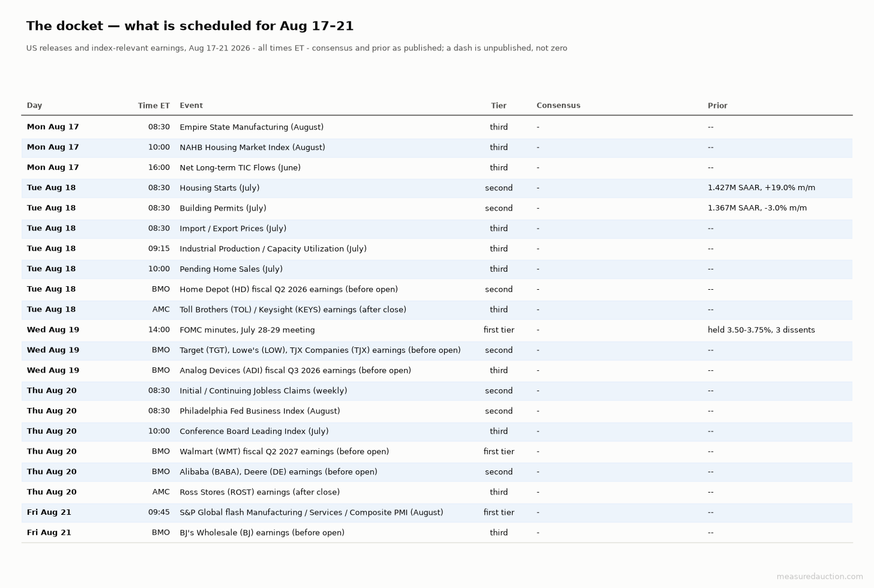Click "Mon Aug 17" in the NAHB row
The height and width of the screenshot is (588, 874).
[x=53, y=148]
